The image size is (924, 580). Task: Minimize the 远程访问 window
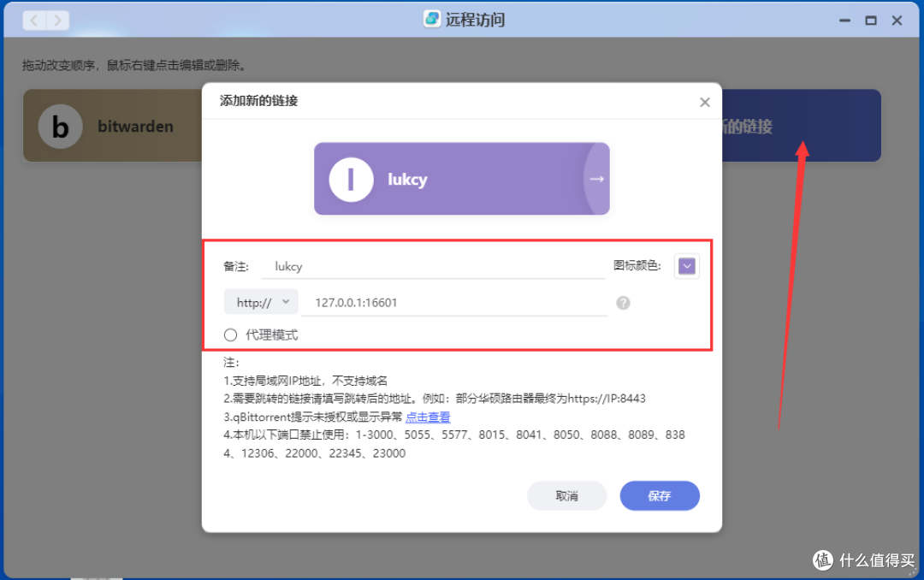tap(844, 21)
